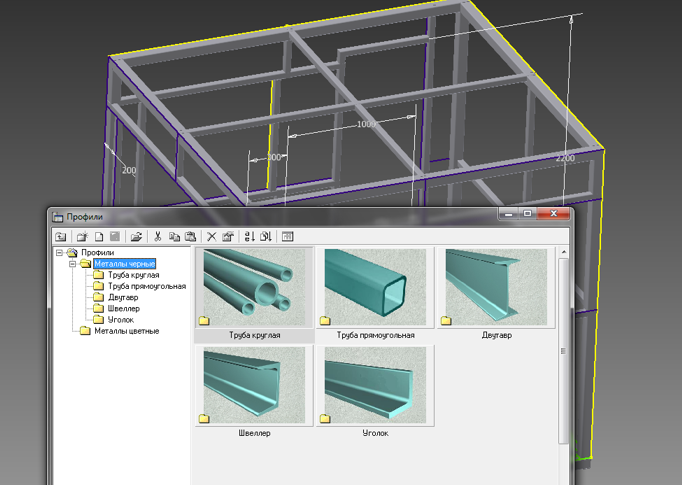Screen dimensions: 682x485
Task: Click the paste icon in toolbar
Action: [x=190, y=237]
